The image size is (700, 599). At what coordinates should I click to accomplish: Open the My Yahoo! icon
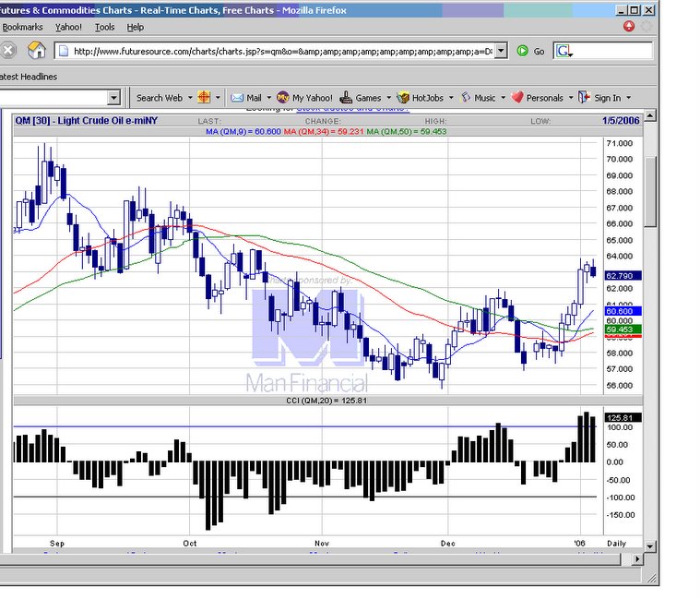(x=282, y=98)
